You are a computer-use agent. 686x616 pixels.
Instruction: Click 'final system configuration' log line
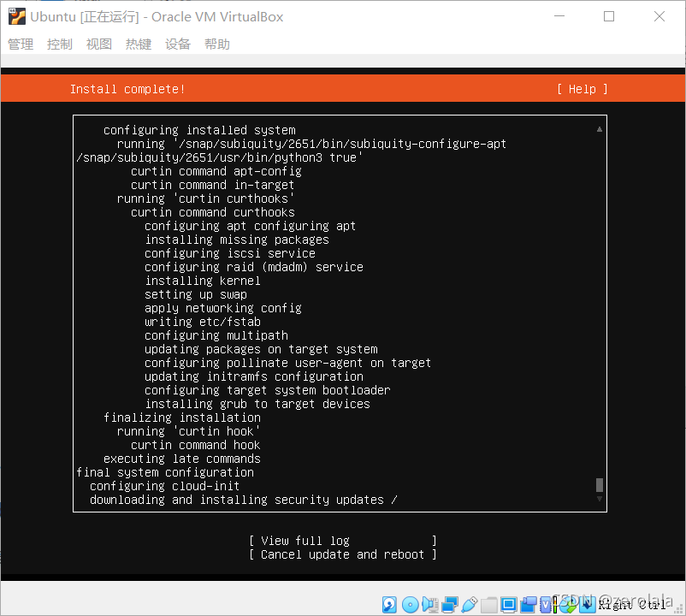coord(165,472)
